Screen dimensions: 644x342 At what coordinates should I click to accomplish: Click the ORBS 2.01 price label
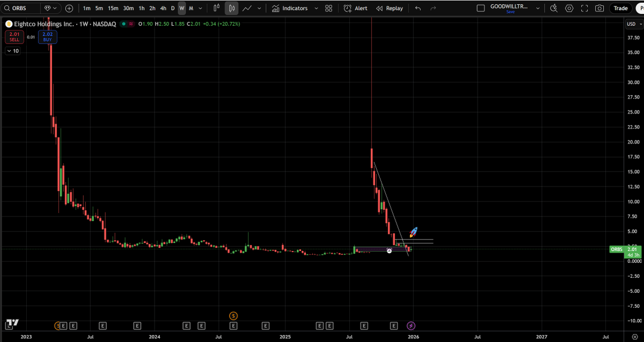[x=626, y=251]
